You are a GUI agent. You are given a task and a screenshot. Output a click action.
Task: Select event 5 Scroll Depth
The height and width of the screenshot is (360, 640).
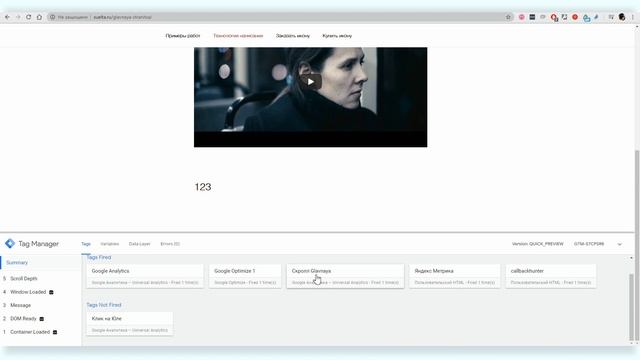41,278
